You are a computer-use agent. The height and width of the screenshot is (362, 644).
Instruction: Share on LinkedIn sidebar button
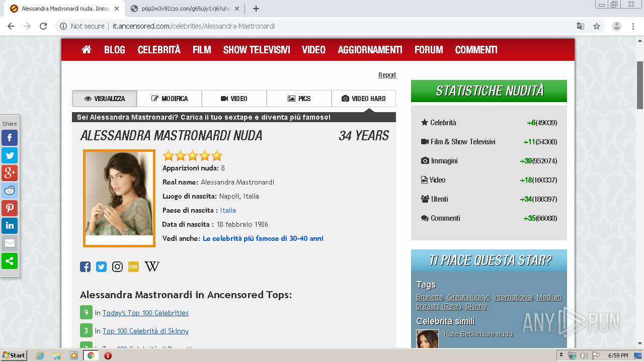(x=10, y=226)
